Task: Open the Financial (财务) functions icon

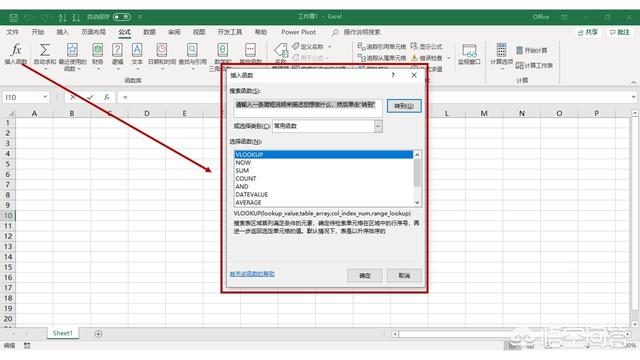Action: [98, 50]
